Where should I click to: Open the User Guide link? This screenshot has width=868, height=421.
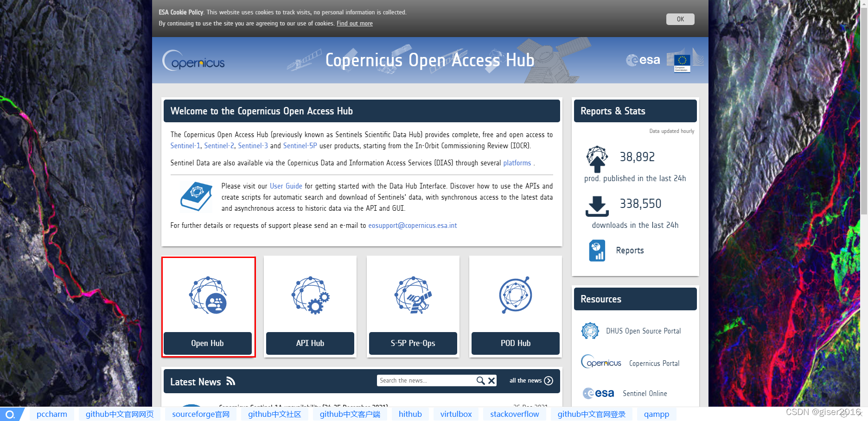286,186
